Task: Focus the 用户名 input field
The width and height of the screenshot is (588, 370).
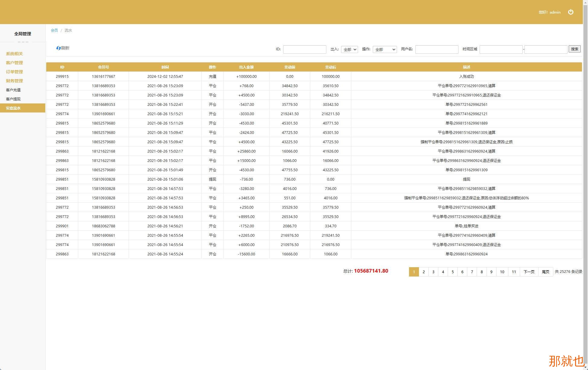Action: coord(436,49)
